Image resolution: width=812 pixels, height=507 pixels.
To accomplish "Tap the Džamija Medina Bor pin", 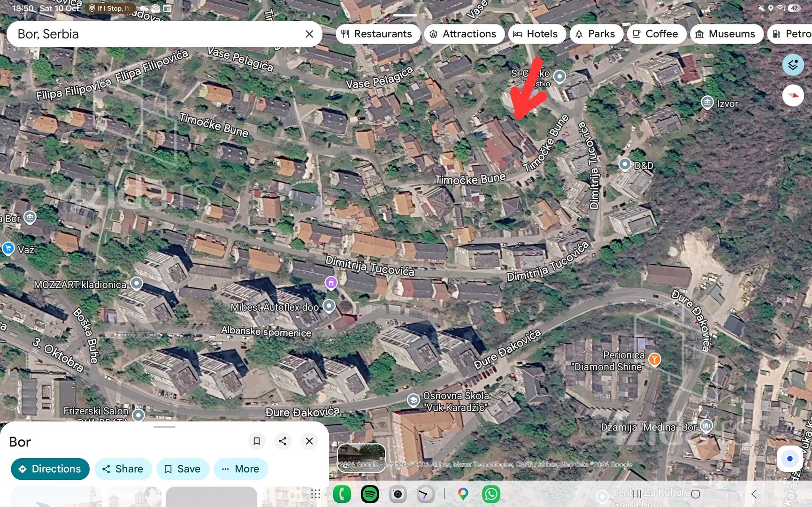I will coord(706,426).
